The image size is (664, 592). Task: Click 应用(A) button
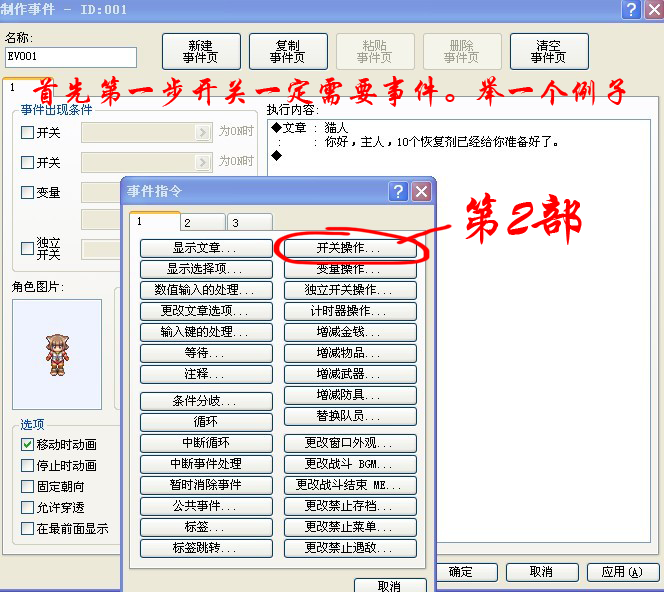point(623,572)
